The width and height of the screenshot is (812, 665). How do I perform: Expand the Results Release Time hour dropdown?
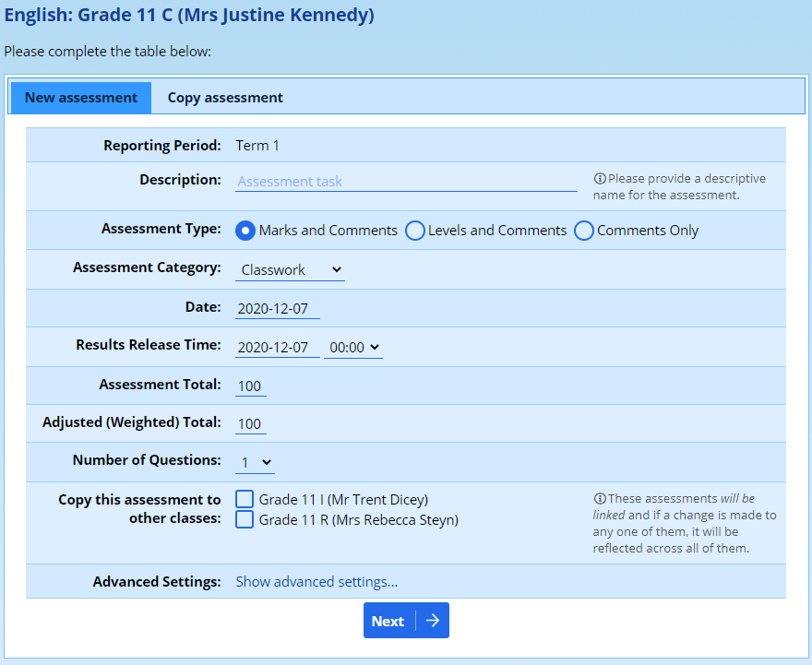pos(353,348)
